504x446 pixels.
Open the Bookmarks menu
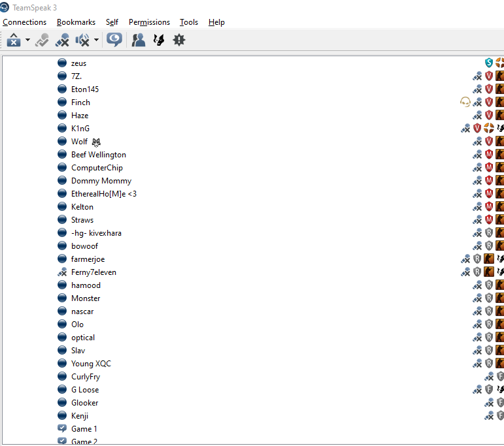click(x=76, y=22)
